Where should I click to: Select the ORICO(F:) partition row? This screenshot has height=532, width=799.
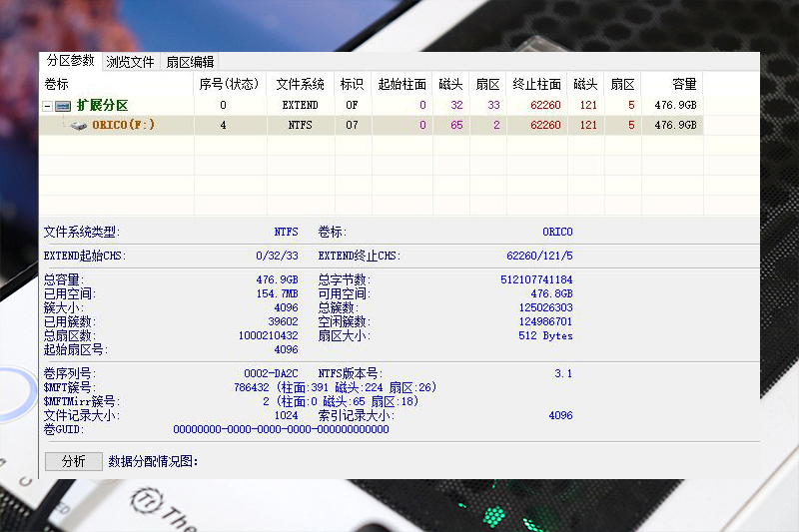click(371, 125)
